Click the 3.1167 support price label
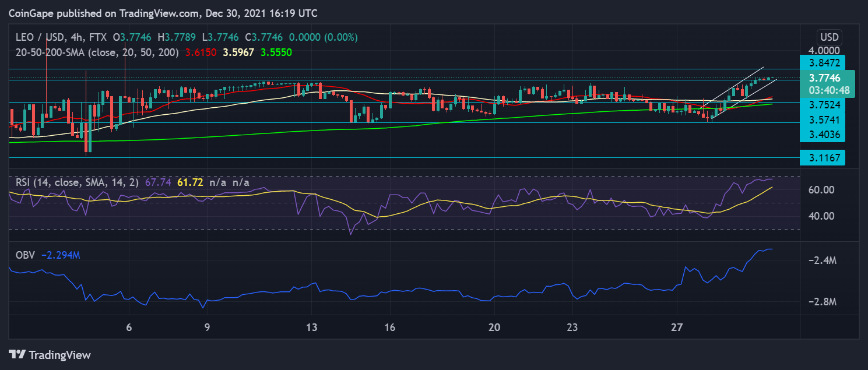This screenshot has height=370, width=868. point(821,157)
